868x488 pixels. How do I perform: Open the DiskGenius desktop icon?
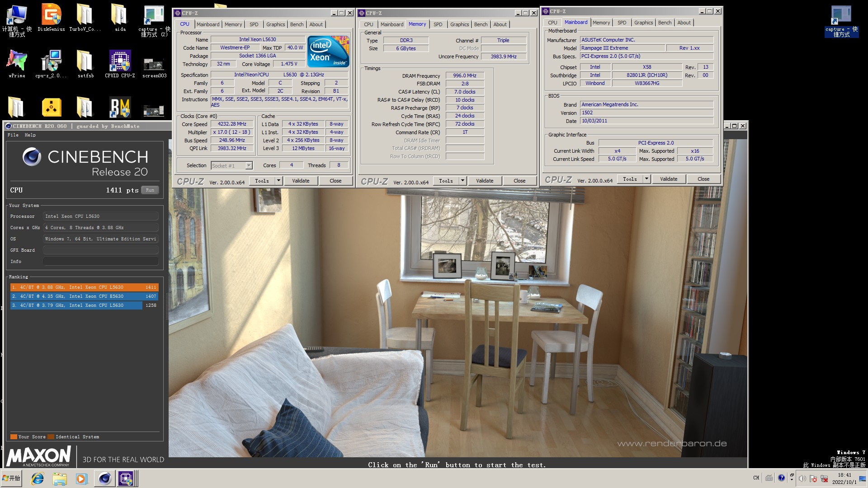pos(51,17)
